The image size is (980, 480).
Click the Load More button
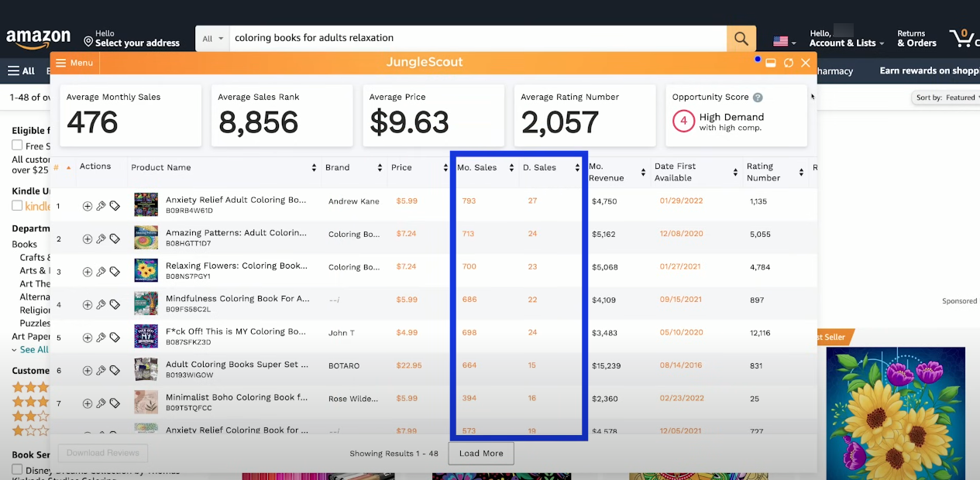tap(480, 454)
